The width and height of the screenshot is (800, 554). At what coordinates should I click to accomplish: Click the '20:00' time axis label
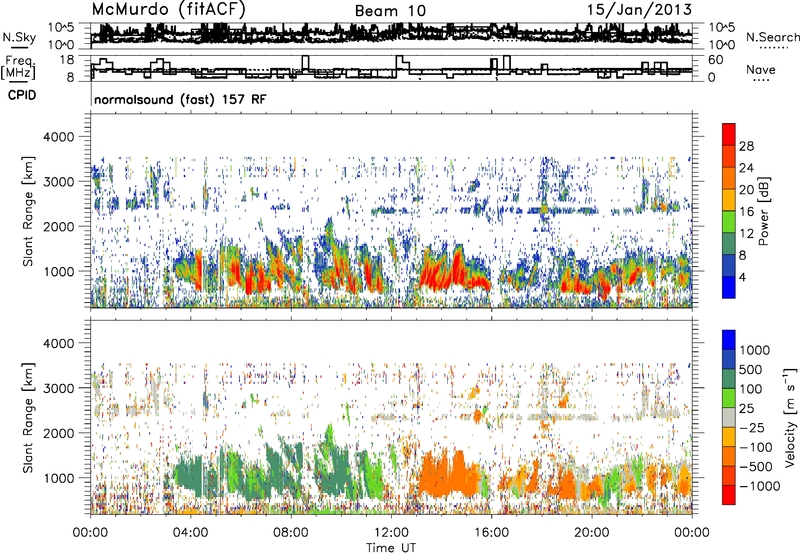[x=591, y=533]
